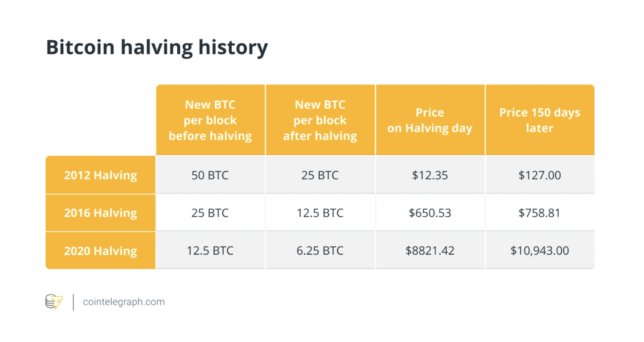This screenshot has height=342, width=644.
Task: Click New BTC per block after halving header
Action: click(320, 120)
